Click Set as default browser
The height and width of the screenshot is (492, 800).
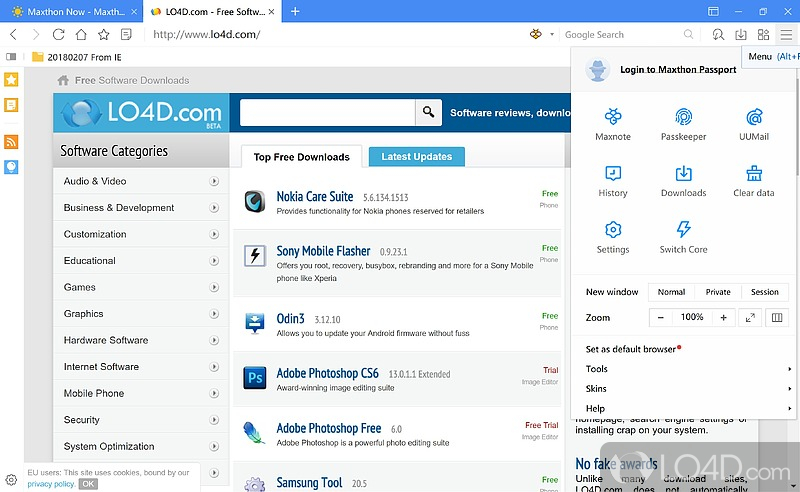631,349
